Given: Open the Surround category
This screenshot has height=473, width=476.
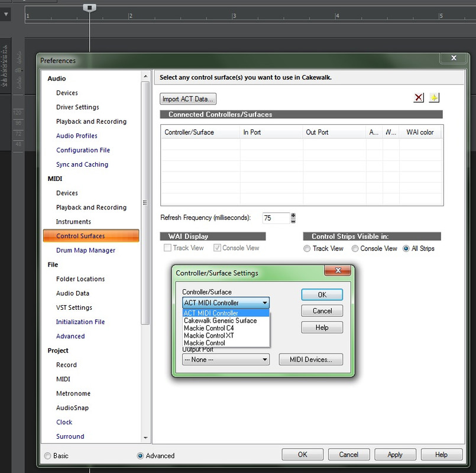Looking at the screenshot, I should point(70,436).
